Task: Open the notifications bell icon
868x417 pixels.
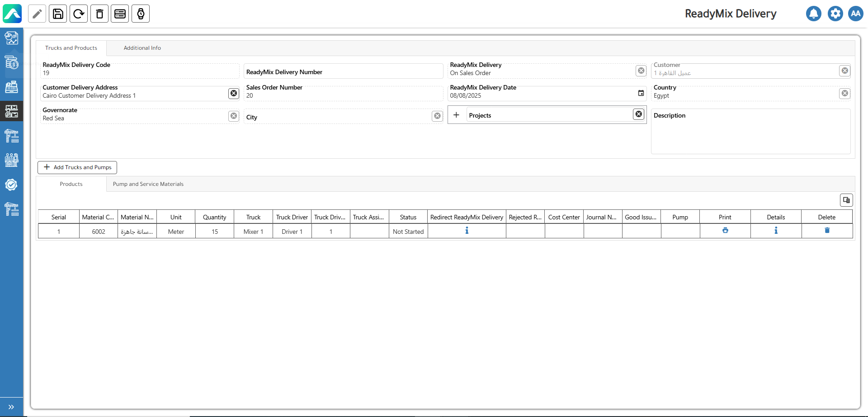Action: pyautogui.click(x=813, y=14)
